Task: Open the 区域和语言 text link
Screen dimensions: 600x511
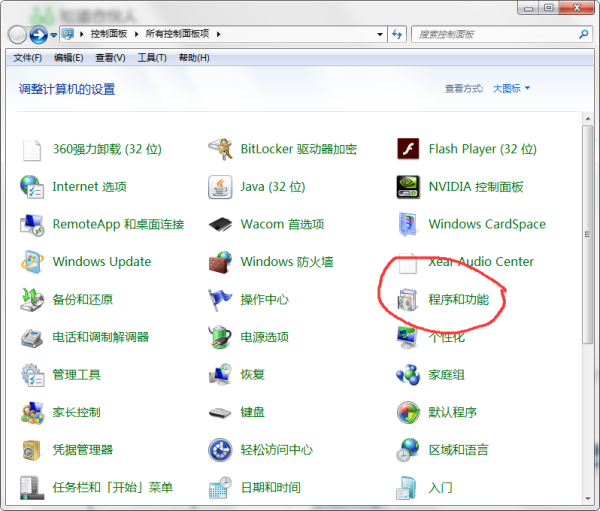Action: click(458, 450)
